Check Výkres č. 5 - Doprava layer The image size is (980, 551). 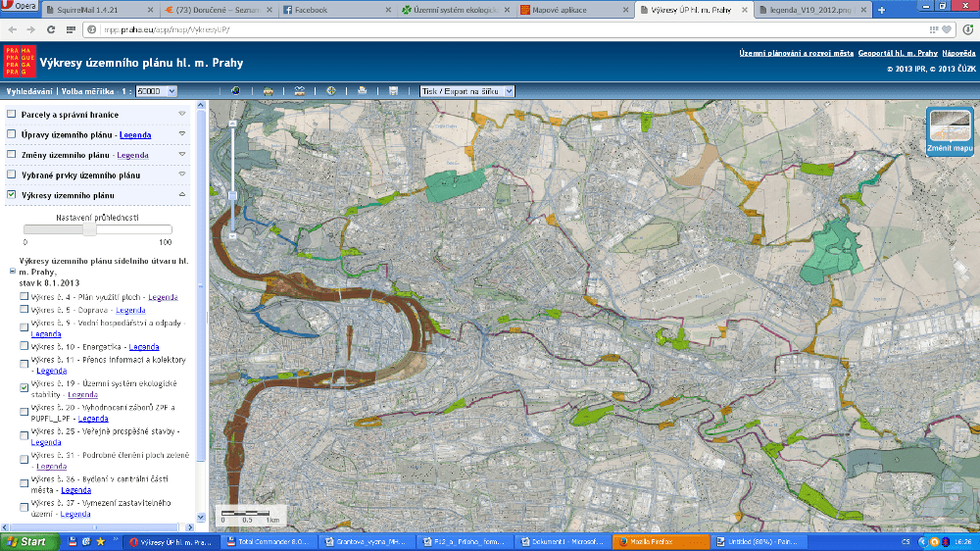tap(24, 309)
